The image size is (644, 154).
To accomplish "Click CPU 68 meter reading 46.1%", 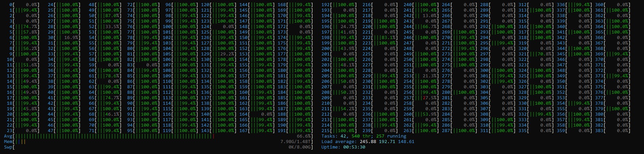I will pos(105,114).
